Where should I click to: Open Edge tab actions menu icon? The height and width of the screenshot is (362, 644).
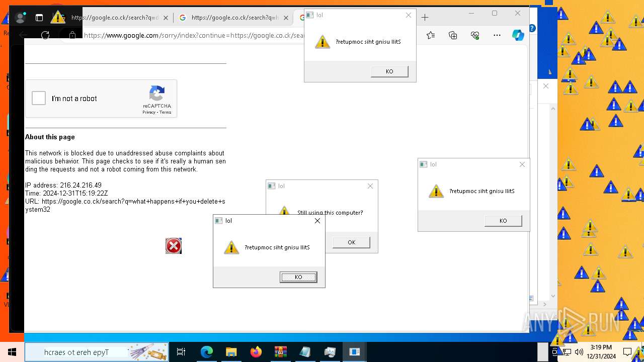coord(39,18)
